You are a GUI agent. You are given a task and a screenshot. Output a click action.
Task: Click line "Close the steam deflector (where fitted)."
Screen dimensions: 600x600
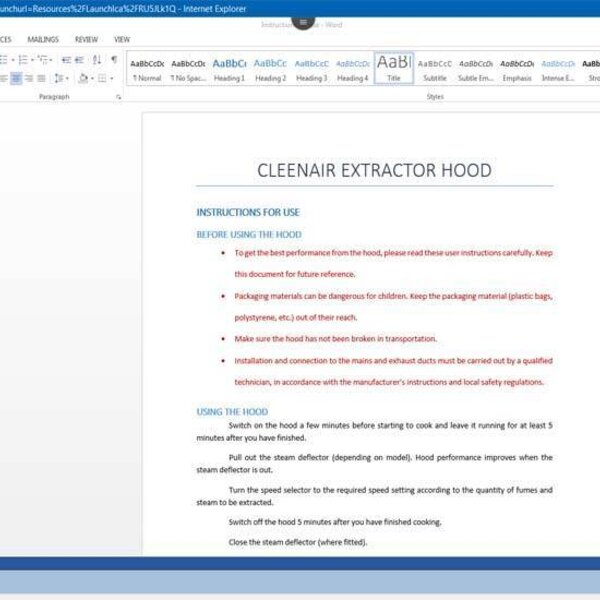coord(298,542)
